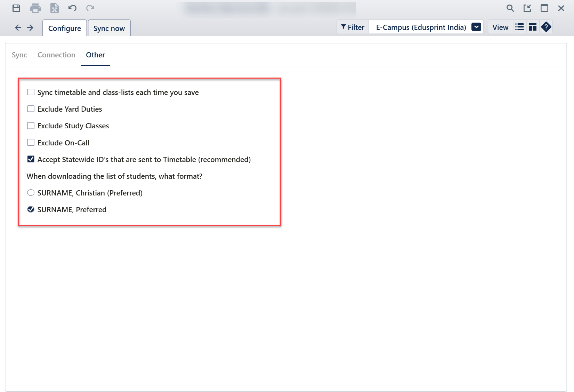Click the Export to spreadsheet icon

pyautogui.click(x=55, y=8)
